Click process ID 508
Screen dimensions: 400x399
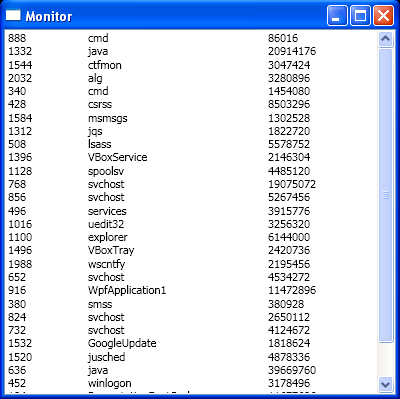[x=17, y=144]
